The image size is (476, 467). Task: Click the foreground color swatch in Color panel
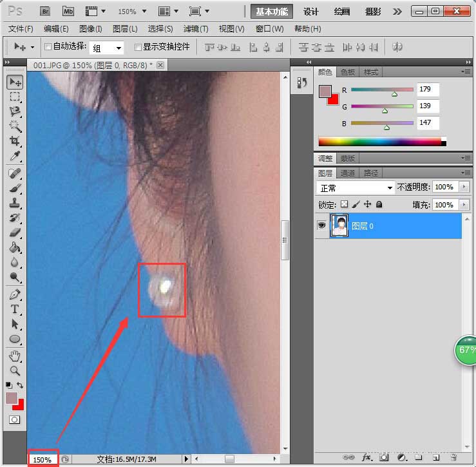click(x=325, y=91)
